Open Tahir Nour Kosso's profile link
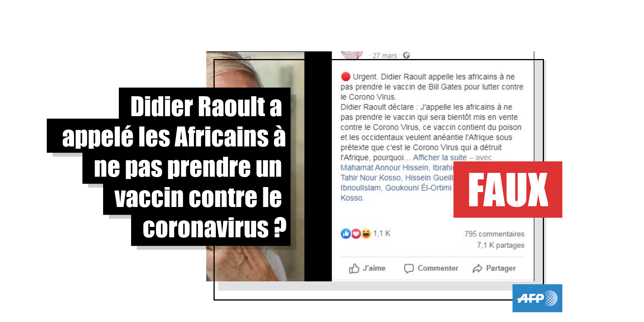Image resolution: width=644 pixels, height=322 pixels. tap(371, 177)
